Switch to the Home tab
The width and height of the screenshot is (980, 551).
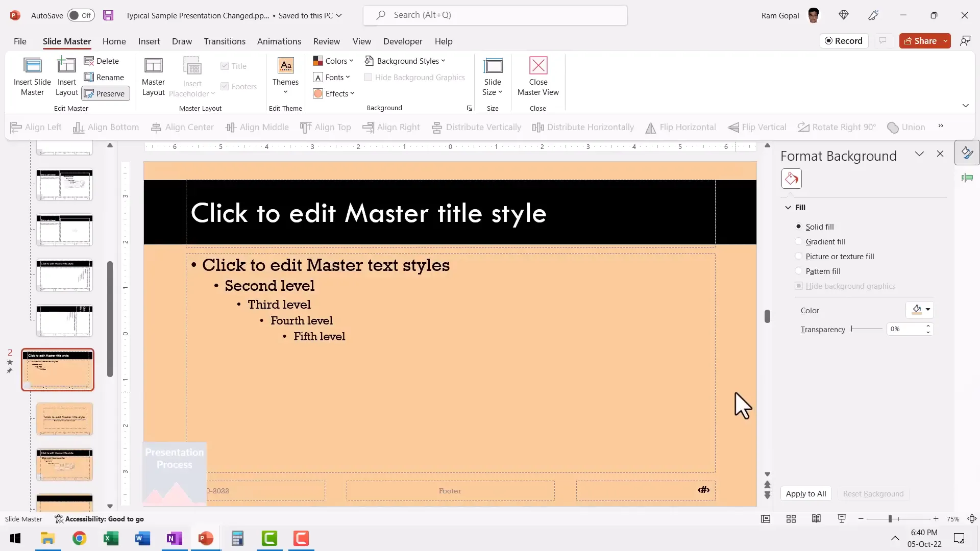coord(114,41)
